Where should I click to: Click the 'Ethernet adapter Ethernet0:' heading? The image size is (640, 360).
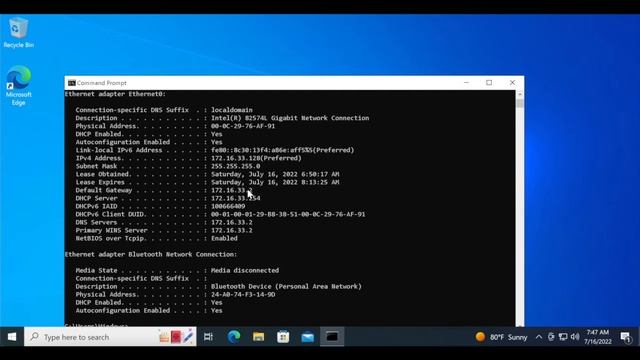click(x=115, y=94)
